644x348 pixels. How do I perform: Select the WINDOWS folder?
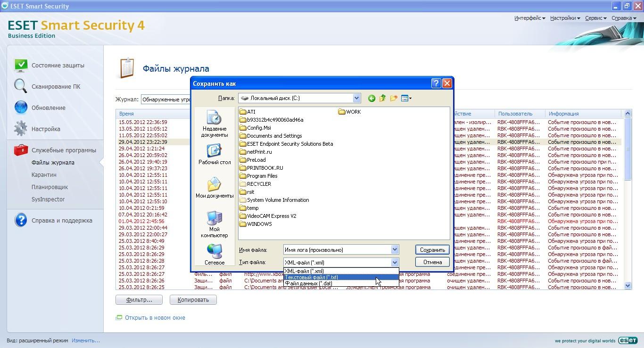(256, 224)
